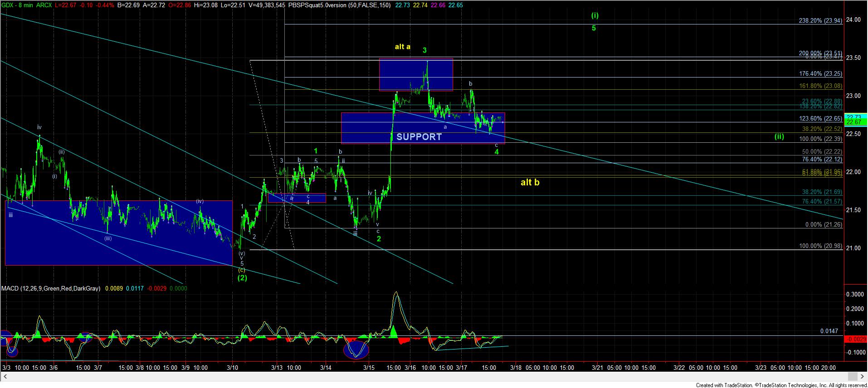Screen dimensions: 868x388
Task: Click the red -0.0029 MACD axis badge
Action: pyautogui.click(x=855, y=339)
